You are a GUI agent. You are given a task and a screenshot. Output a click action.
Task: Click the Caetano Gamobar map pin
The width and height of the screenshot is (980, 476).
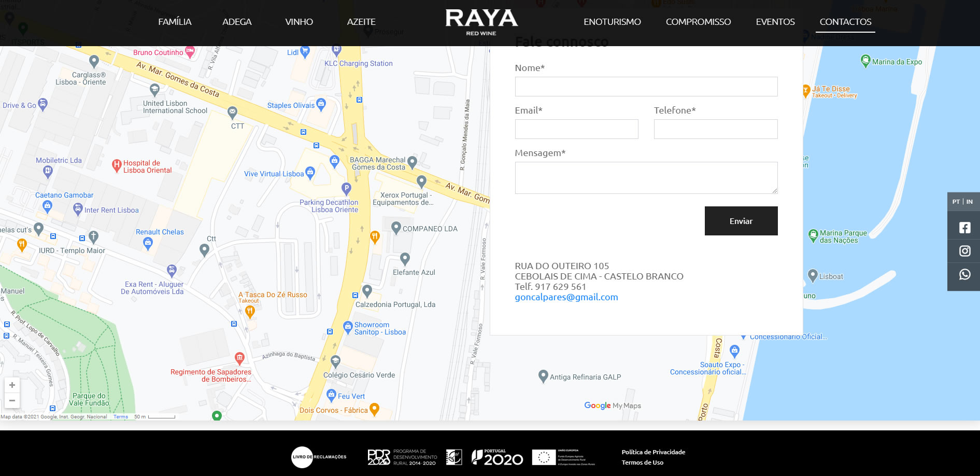[47, 207]
